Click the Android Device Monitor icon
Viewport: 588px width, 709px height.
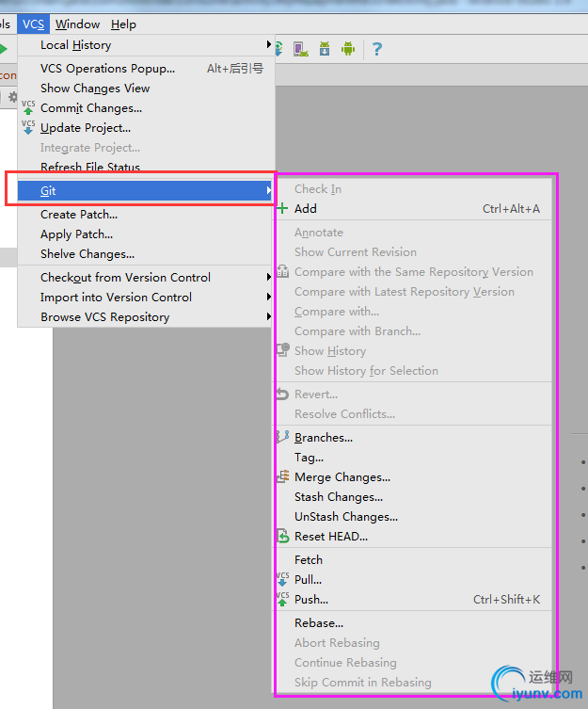[348, 48]
